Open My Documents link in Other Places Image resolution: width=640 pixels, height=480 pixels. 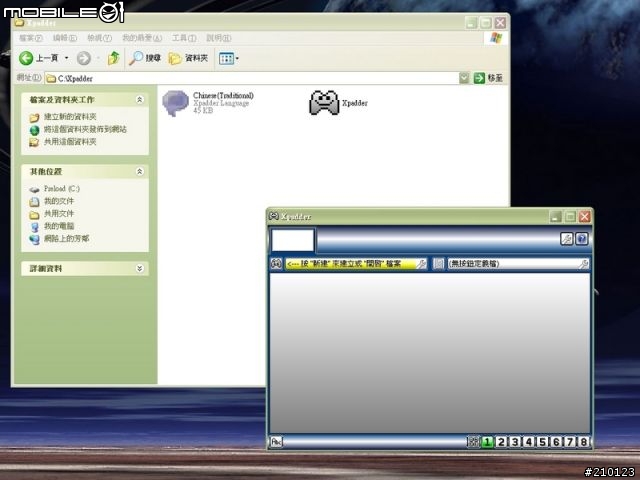pos(59,201)
